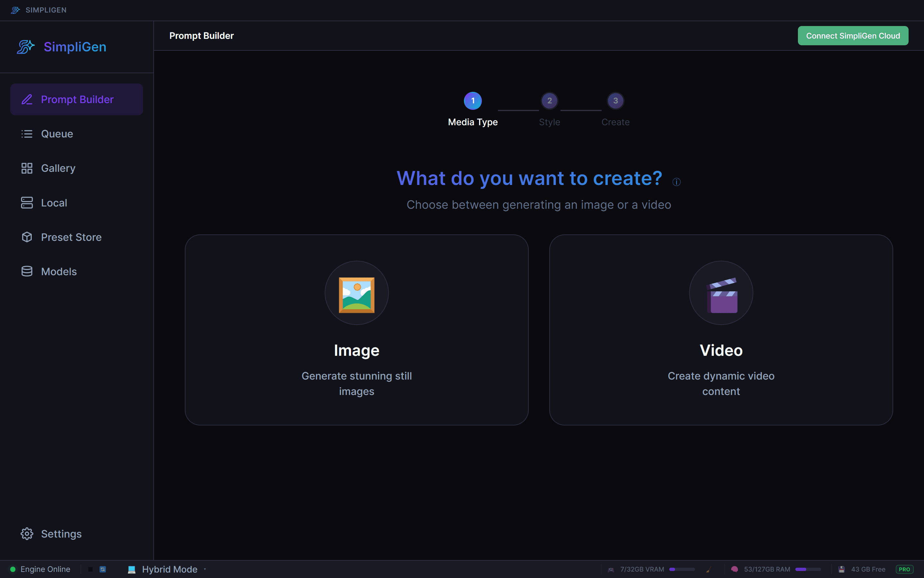Expand the Hybrid Mode dropdown arrow

point(205,569)
